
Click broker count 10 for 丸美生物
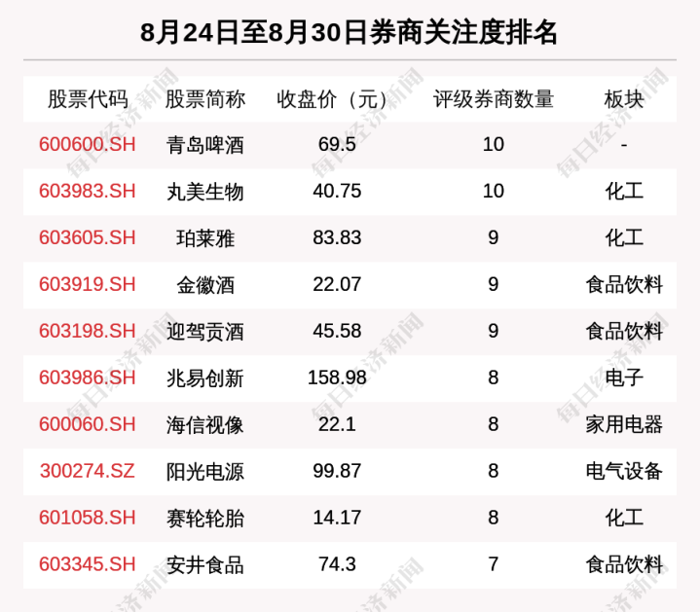[x=494, y=191]
